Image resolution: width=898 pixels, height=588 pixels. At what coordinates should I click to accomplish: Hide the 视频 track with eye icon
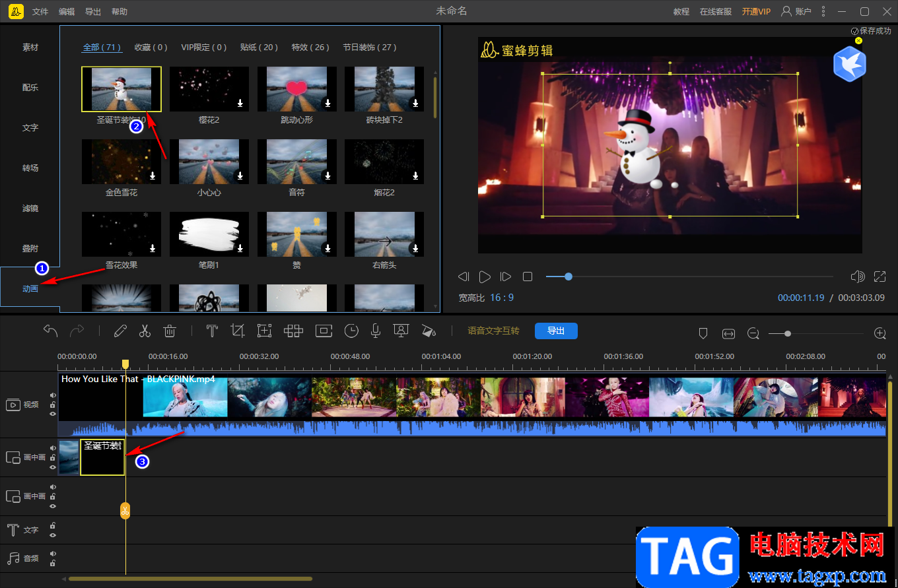tap(53, 414)
